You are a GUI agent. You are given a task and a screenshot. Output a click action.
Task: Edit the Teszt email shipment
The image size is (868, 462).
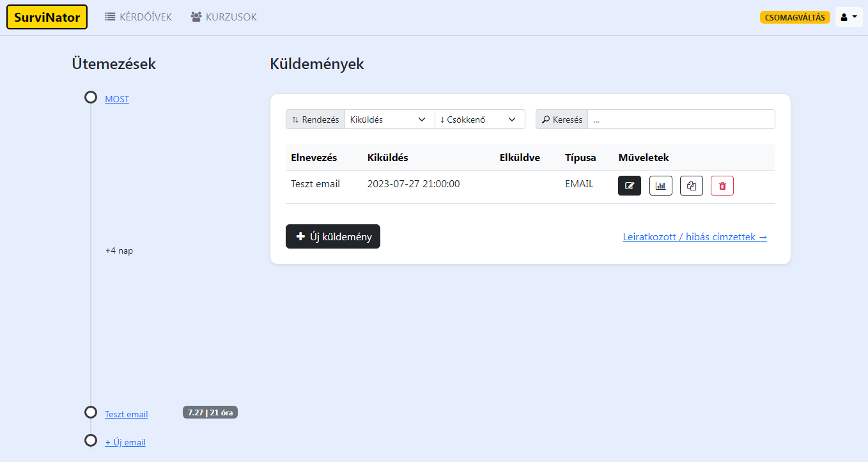[629, 186]
